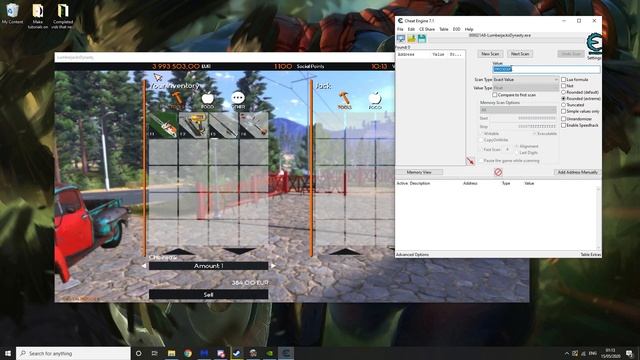Viewport: 640px width, 360px height.
Task: Open Chrome from the taskbar
Action: (x=188, y=353)
